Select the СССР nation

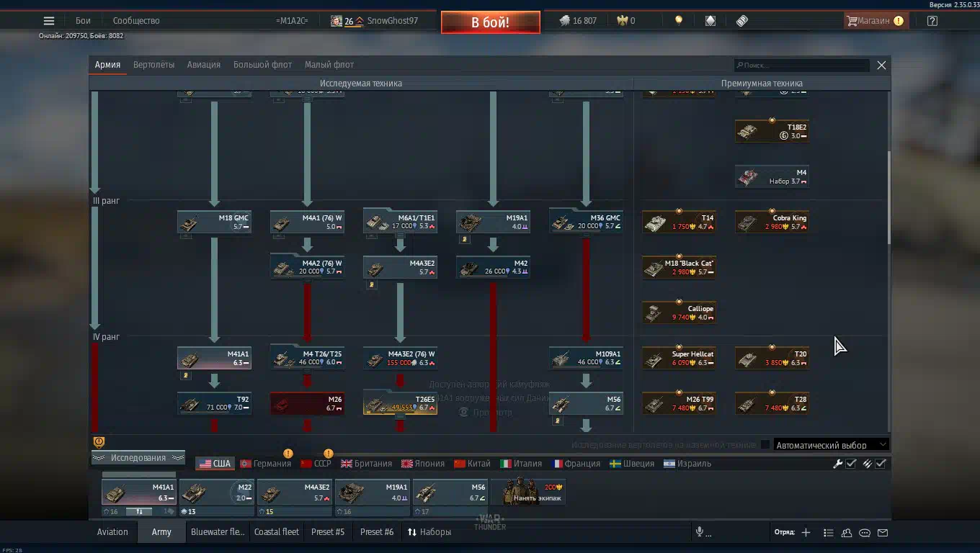tap(316, 464)
